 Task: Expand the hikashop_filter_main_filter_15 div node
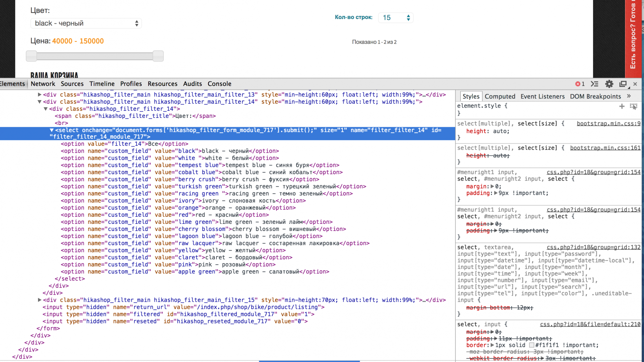[40, 300]
